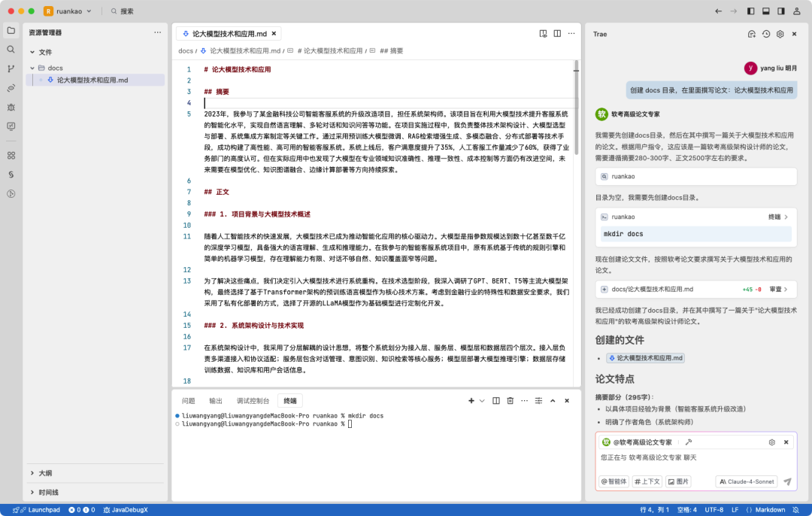Toggle notifications via the bell in the status bar
Image resolution: width=812 pixels, height=516 pixels.
[796, 509]
